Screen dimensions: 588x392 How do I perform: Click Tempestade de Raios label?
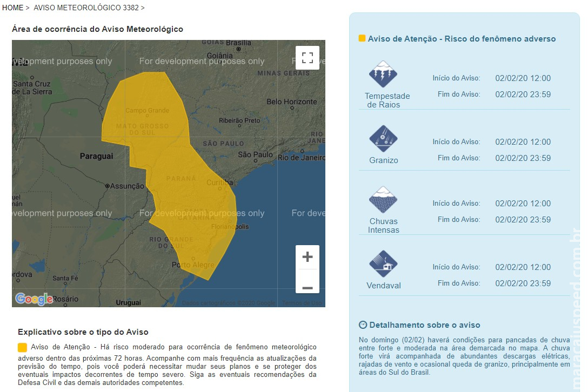tap(387, 100)
